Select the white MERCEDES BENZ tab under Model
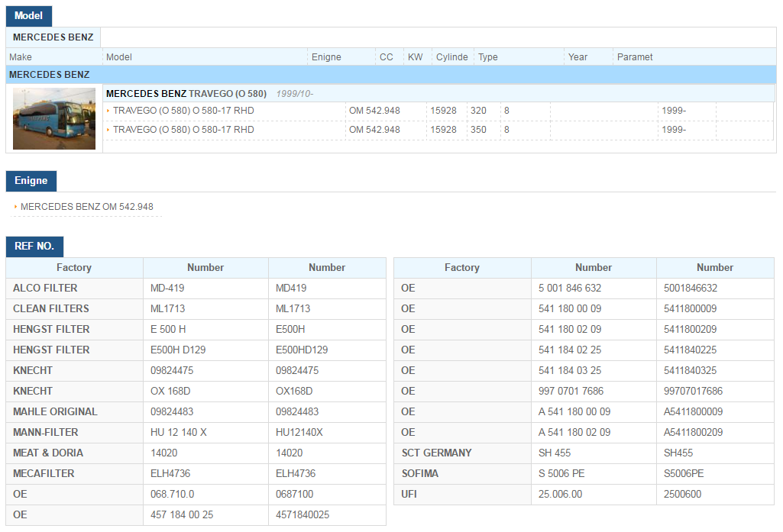The height and width of the screenshot is (532, 783). point(53,37)
